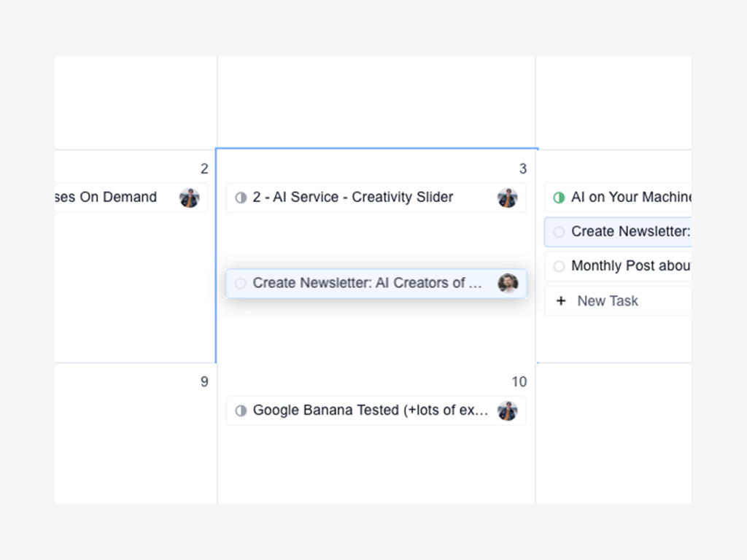Click the avatar on the floating Create Newsletter card

[x=508, y=283]
